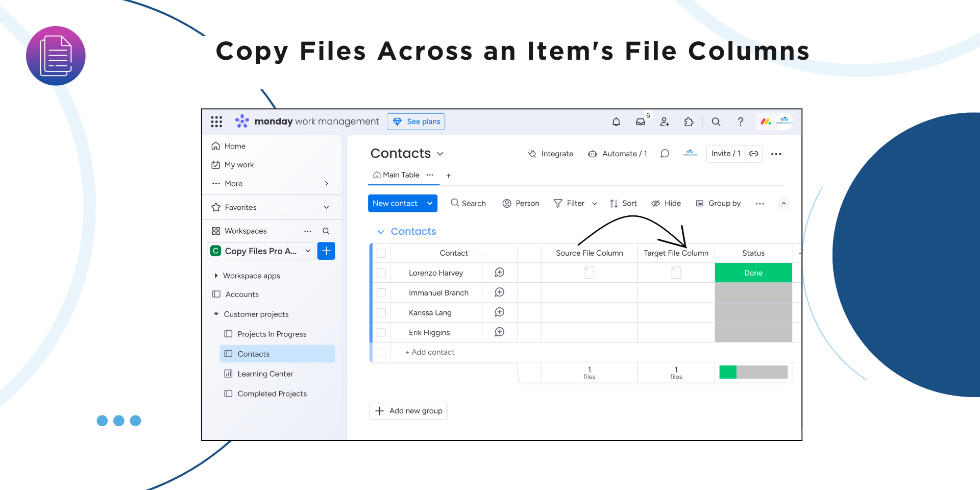Click the monday logo icon
The height and width of the screenshot is (490, 980).
tap(766, 121)
